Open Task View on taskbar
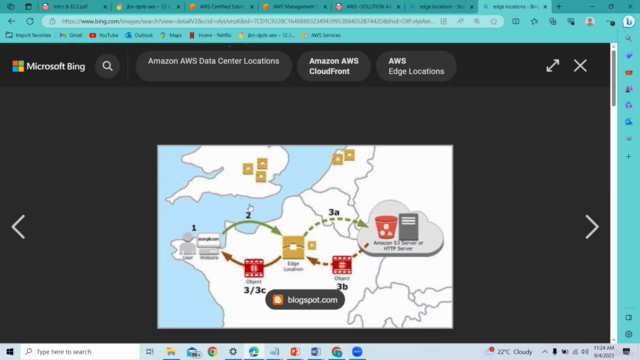640x360 pixels. (x=150, y=351)
